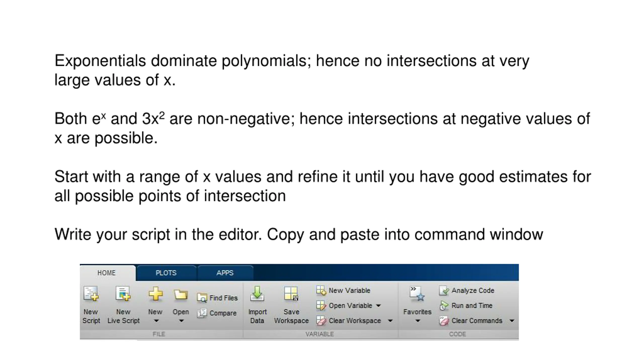Screen dimensions: 644x362
Task: Click the CODE section label
Action: pyautogui.click(x=457, y=334)
